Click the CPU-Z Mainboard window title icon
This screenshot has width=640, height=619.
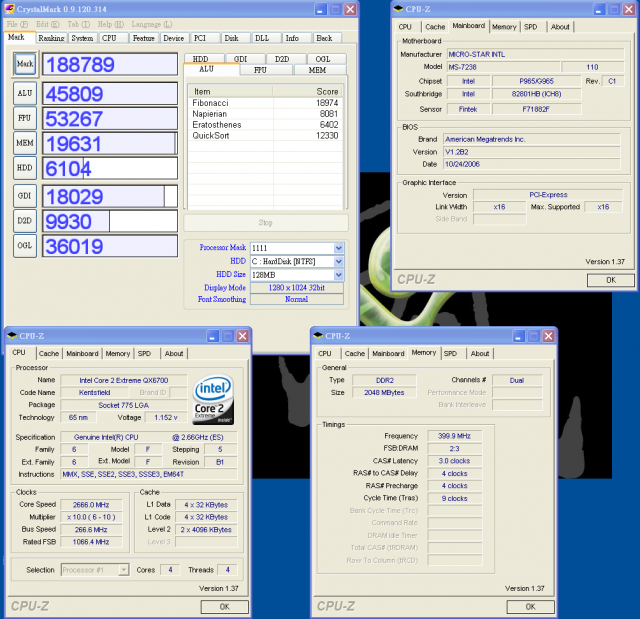coord(398,9)
